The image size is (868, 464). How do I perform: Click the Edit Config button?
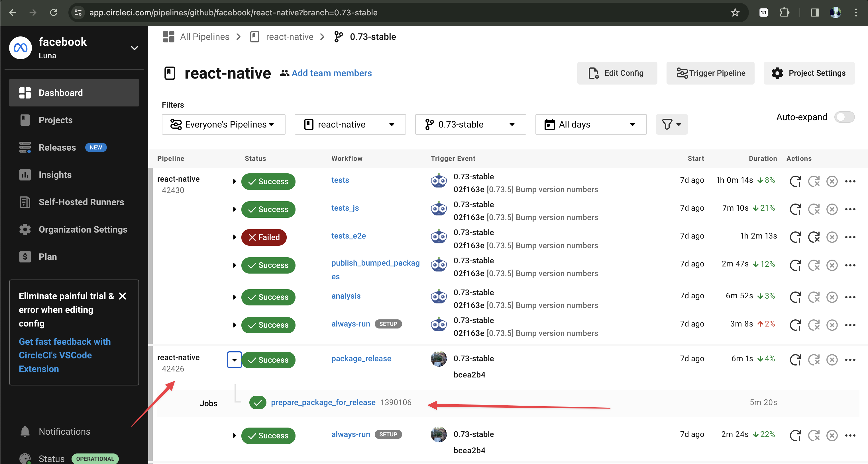point(617,73)
